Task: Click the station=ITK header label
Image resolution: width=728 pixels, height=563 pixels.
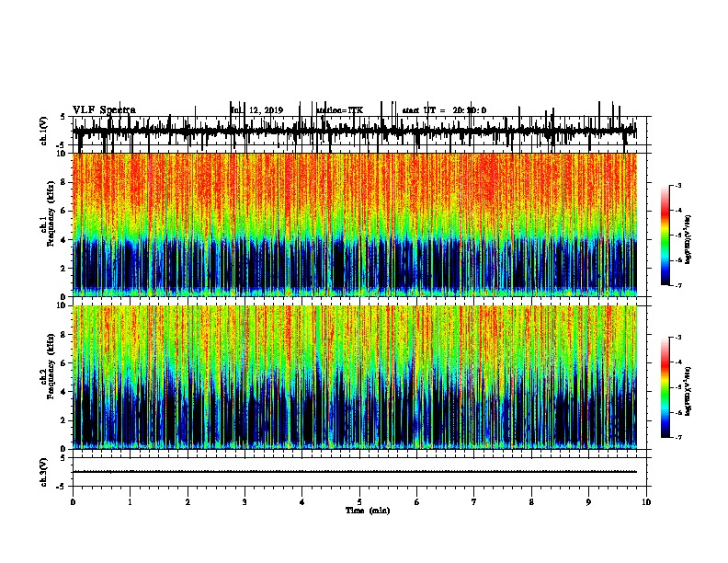Action: [340, 110]
